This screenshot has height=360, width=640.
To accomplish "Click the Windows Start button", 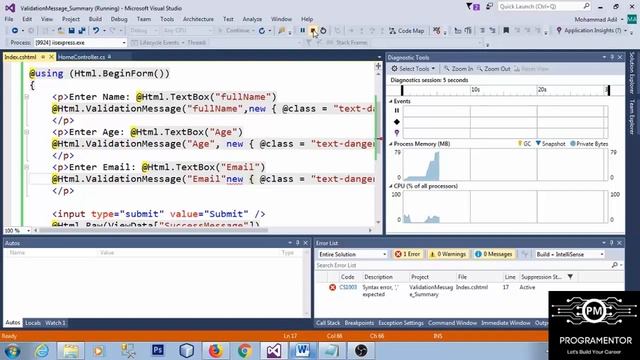I will pyautogui.click(x=12, y=351).
